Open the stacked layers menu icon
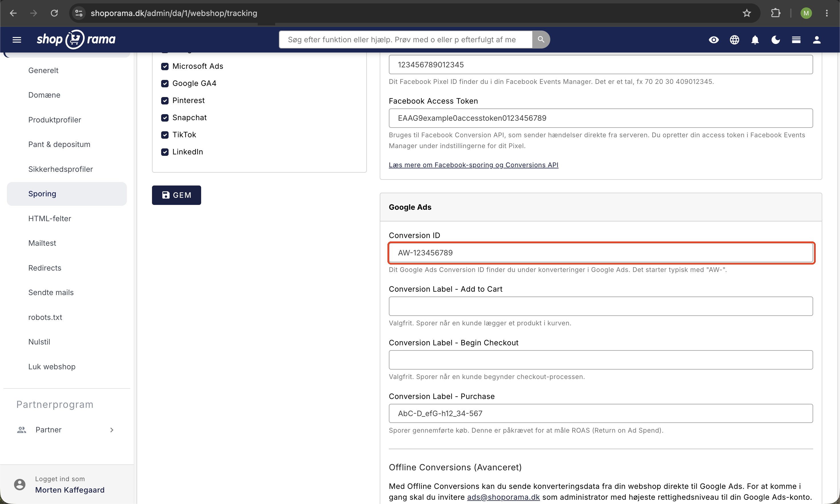The height and width of the screenshot is (504, 840). [796, 40]
